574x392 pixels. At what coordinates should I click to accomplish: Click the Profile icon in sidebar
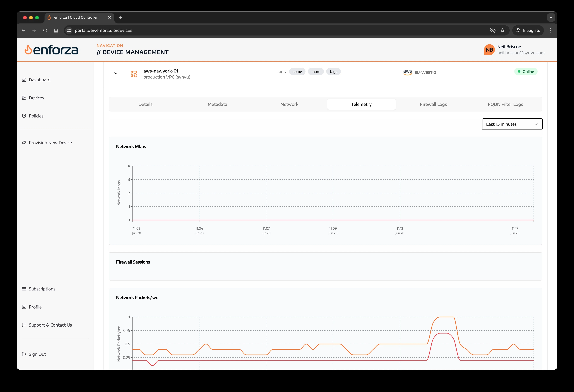(x=24, y=307)
